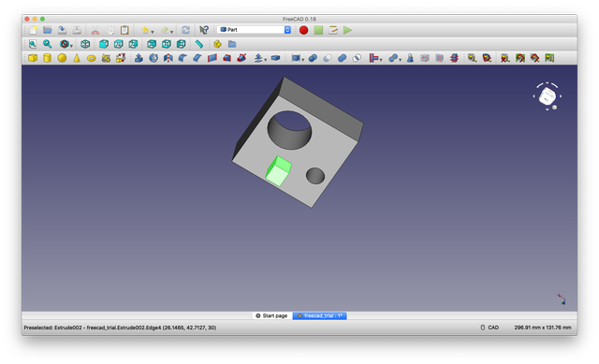Open the Shape builder tool
599x364 pixels.
coord(121,58)
